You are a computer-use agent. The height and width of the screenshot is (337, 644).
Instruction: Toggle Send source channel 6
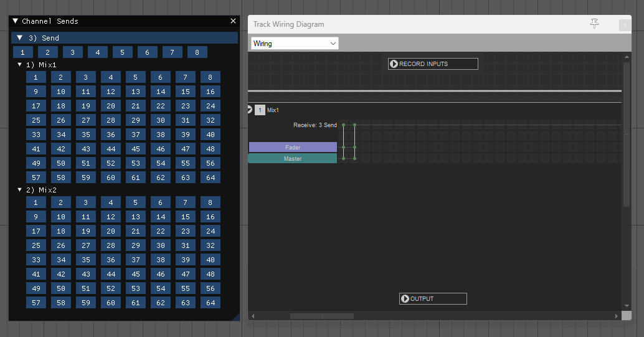coord(148,52)
